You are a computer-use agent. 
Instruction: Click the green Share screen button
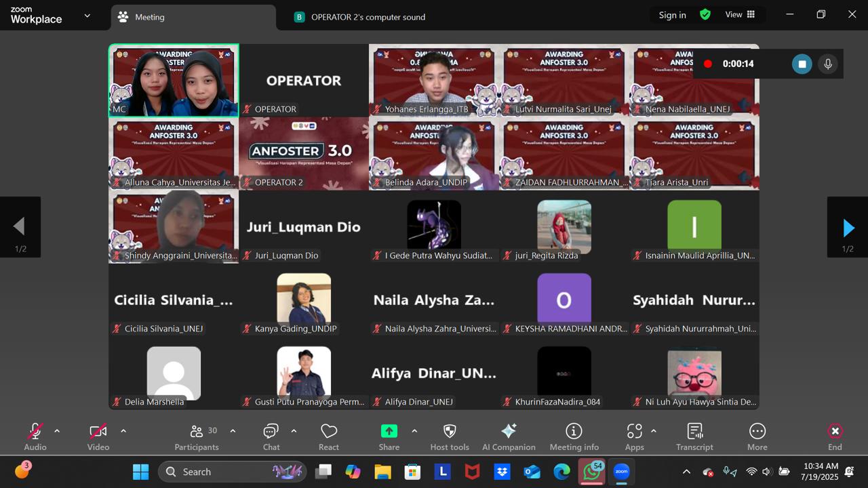click(389, 432)
